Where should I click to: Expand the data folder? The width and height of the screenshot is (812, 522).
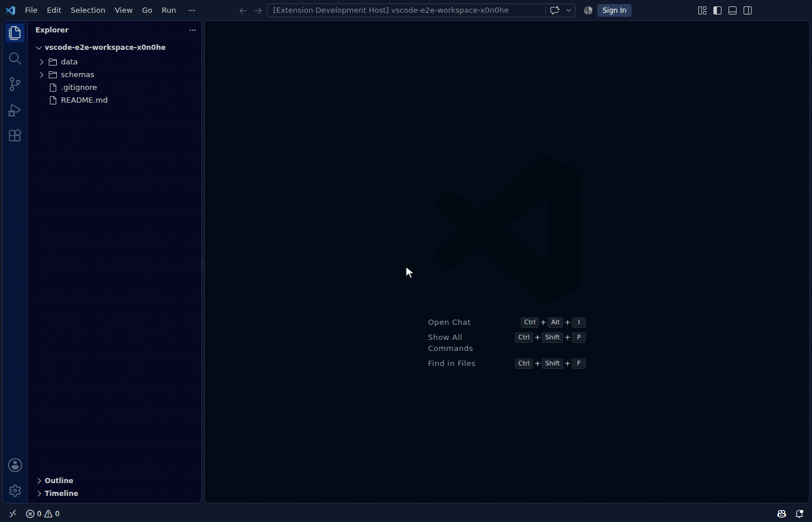(115, 61)
